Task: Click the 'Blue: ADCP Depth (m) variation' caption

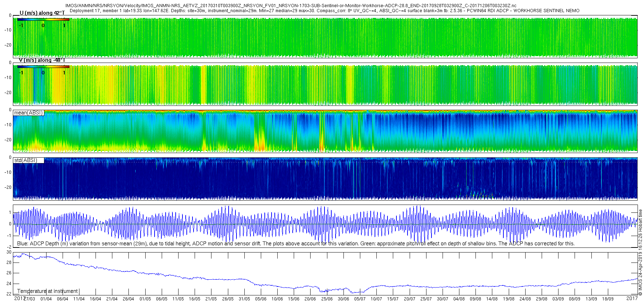Action: 296,244
